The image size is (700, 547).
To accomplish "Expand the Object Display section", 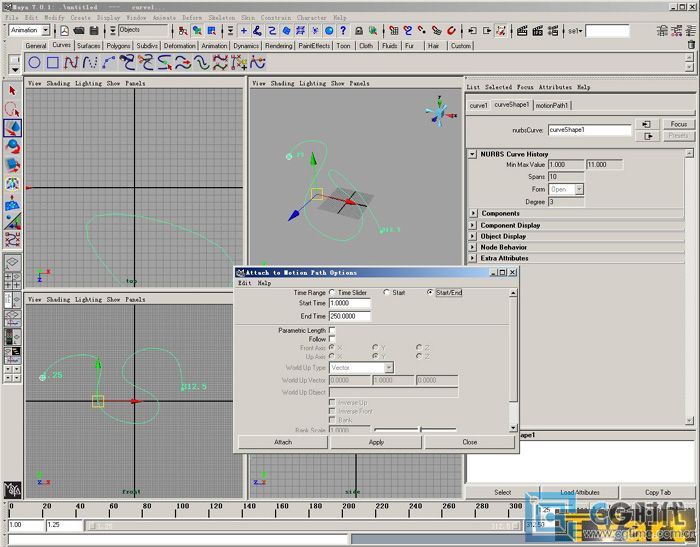I will (473, 236).
